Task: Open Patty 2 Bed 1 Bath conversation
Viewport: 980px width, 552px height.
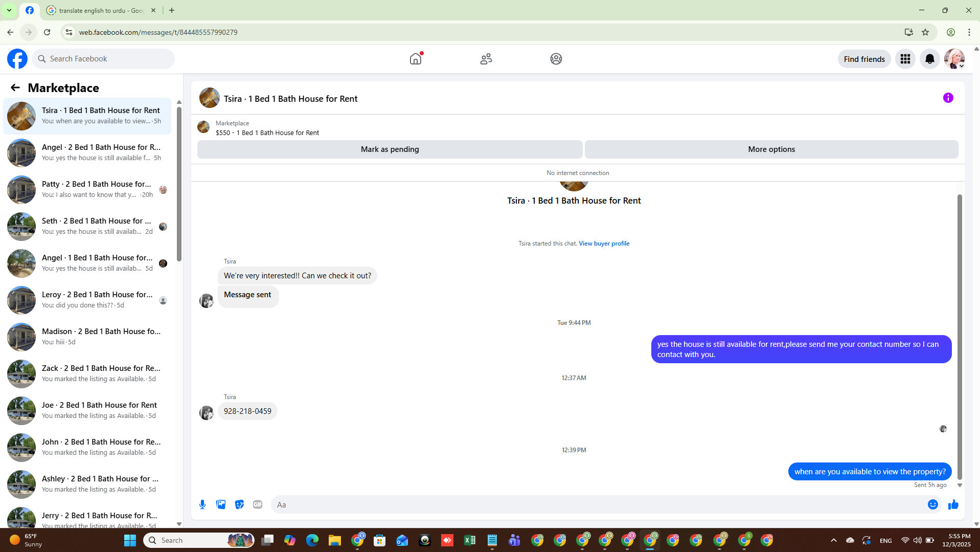Action: (87, 189)
